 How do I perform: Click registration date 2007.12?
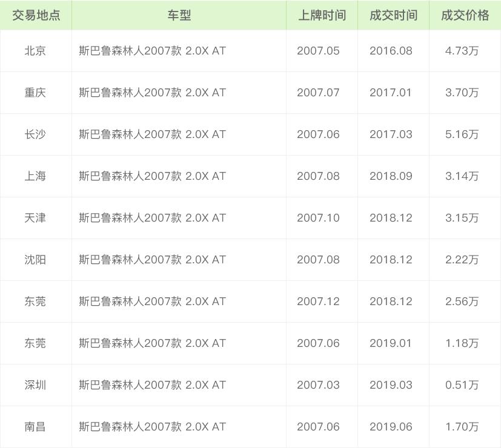[318, 301]
